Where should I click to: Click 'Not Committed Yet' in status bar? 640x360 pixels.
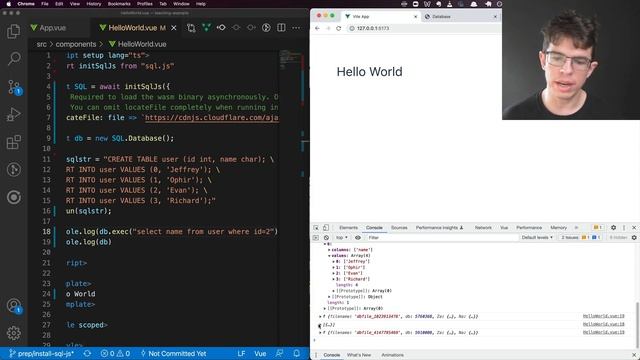click(x=173, y=353)
